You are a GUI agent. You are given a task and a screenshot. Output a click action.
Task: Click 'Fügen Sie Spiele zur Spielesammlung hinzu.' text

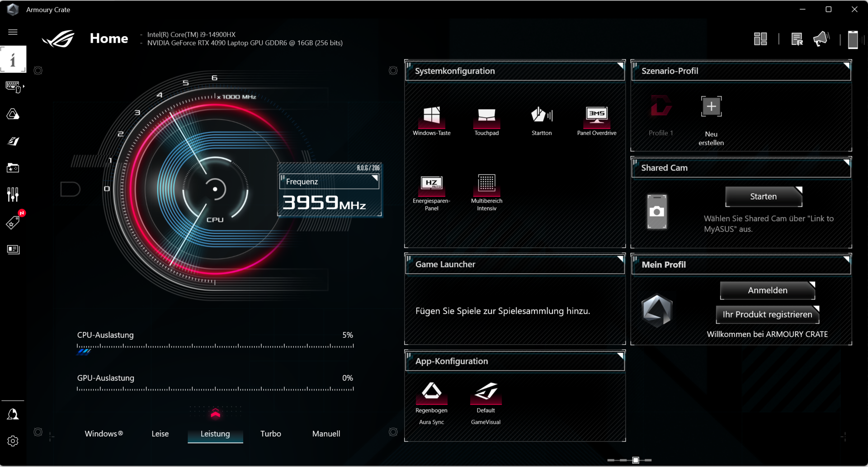(503, 311)
